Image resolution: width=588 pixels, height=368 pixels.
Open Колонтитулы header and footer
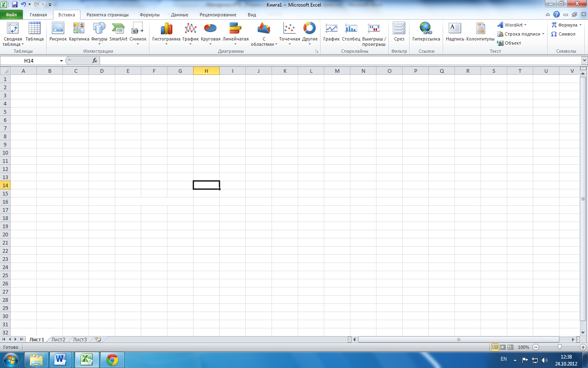(x=480, y=32)
